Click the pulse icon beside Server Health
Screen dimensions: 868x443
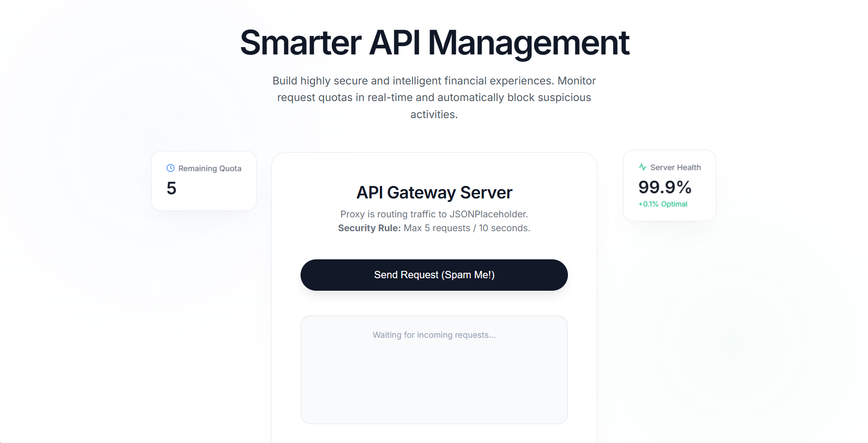tap(643, 167)
